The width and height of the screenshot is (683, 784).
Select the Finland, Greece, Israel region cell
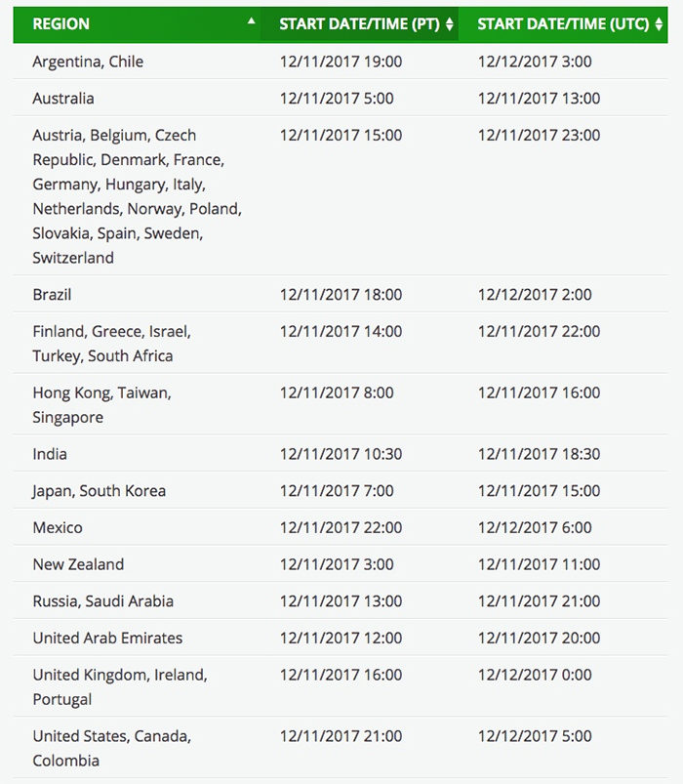coord(111,344)
